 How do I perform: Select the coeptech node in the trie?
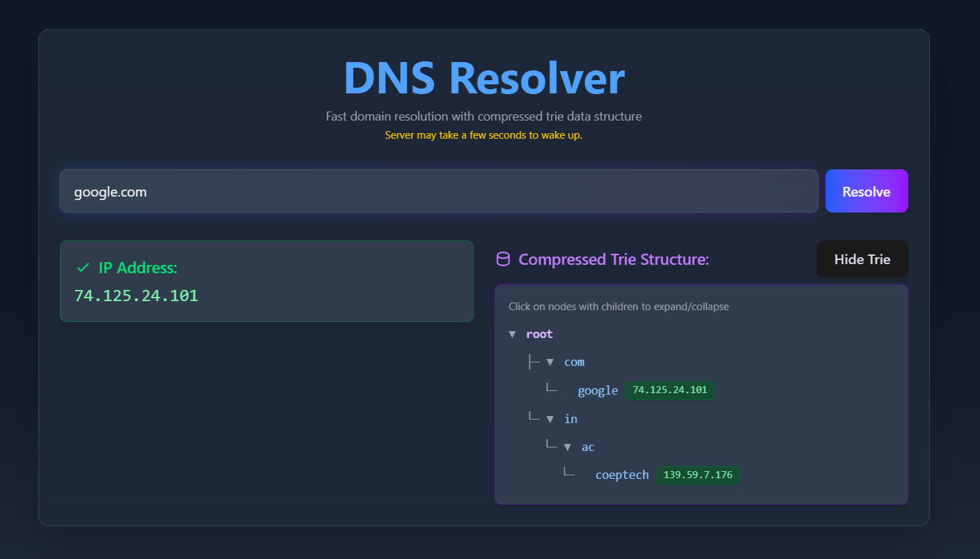pos(621,474)
